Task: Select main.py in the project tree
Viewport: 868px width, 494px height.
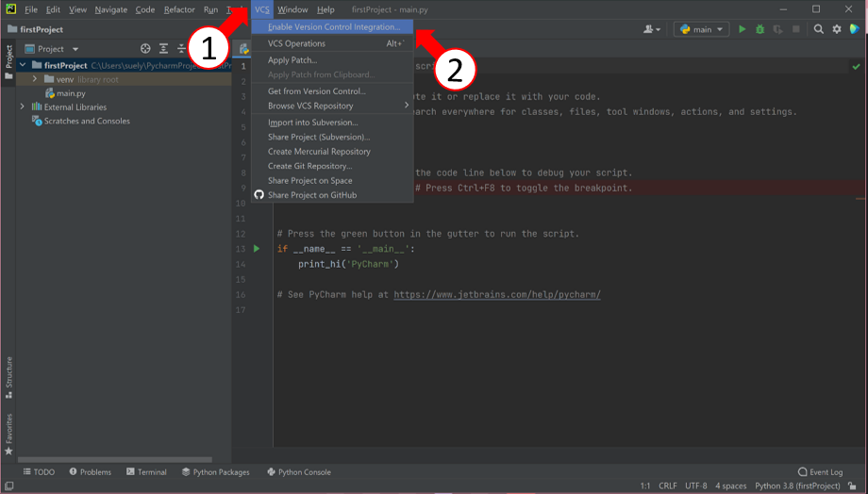Action: click(x=65, y=93)
